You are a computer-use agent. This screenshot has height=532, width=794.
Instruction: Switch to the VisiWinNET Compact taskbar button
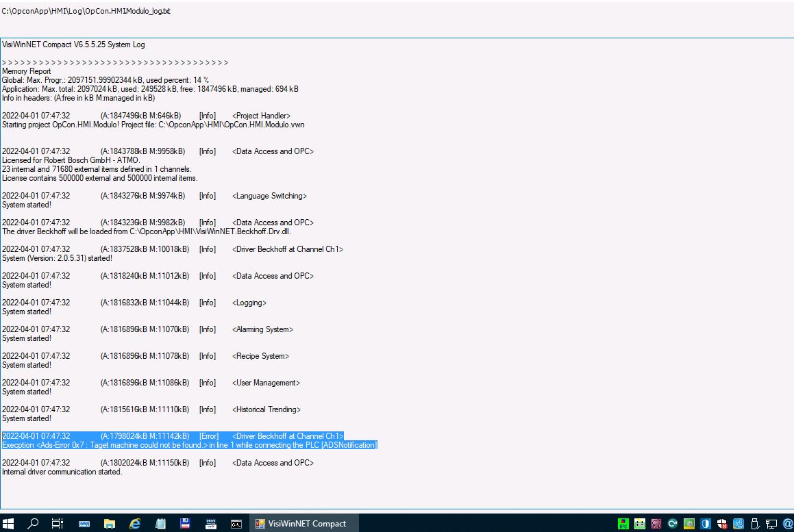301,524
